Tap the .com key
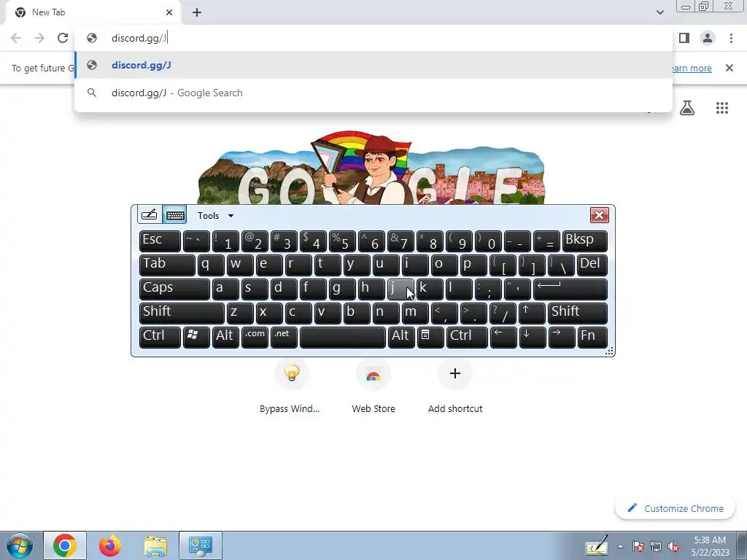 (x=255, y=338)
